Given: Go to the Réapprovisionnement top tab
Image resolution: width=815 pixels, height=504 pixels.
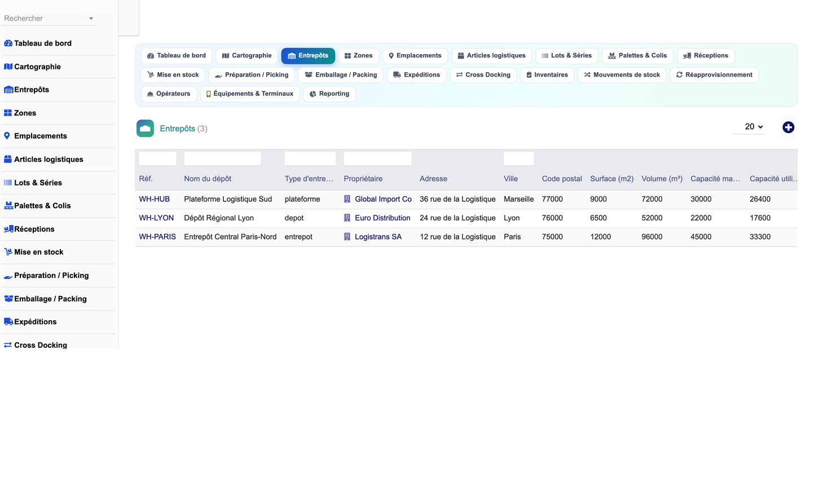Looking at the screenshot, I should tap(714, 75).
